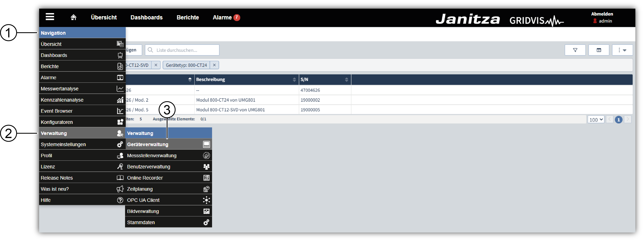Click the Abmelden logout link
644x241 pixels.
click(602, 14)
